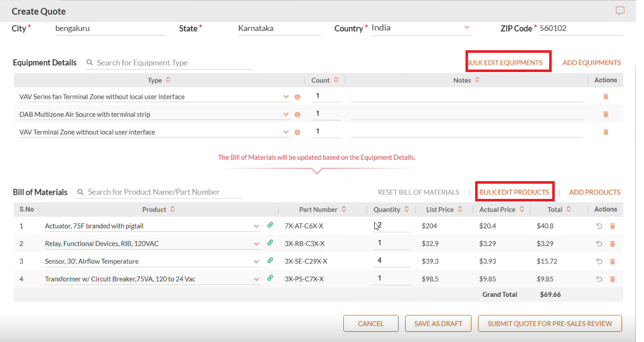Open link icon for Transformer w/ Circuit Breaker
The height and width of the screenshot is (342, 644).
[x=270, y=278]
